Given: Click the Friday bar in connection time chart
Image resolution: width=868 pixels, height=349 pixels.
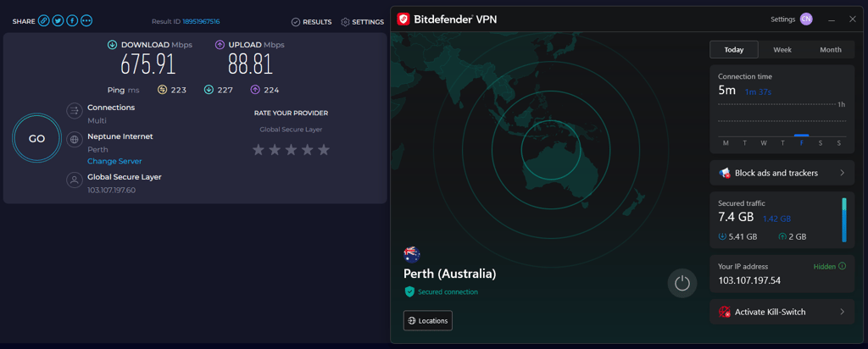Looking at the screenshot, I should (801, 135).
